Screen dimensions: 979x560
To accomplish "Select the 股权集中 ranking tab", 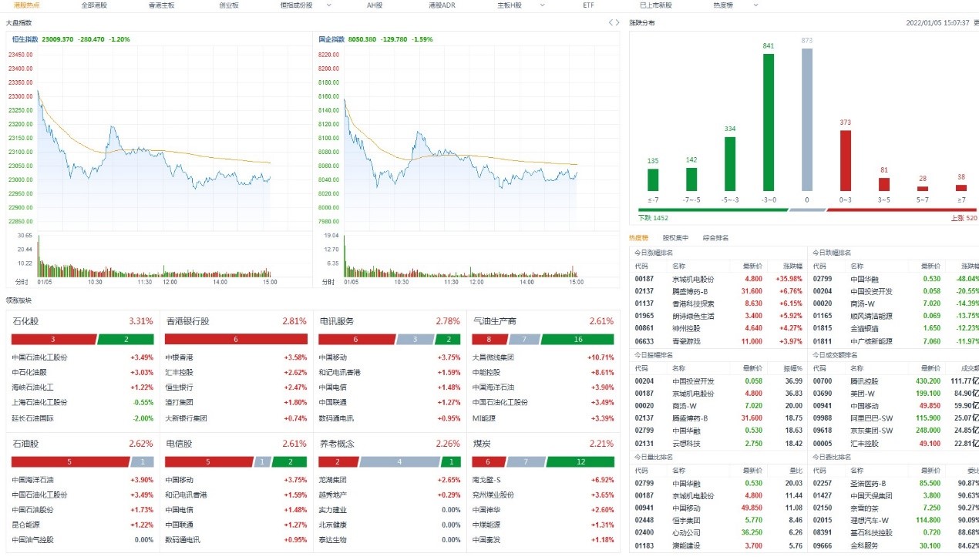I will 675,238.
